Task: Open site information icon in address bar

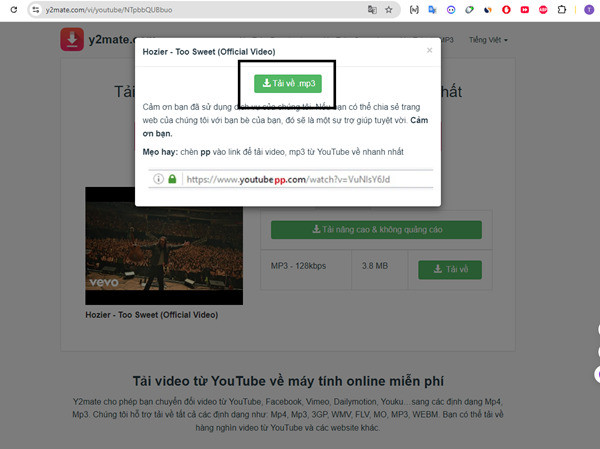Action: pyautogui.click(x=36, y=10)
